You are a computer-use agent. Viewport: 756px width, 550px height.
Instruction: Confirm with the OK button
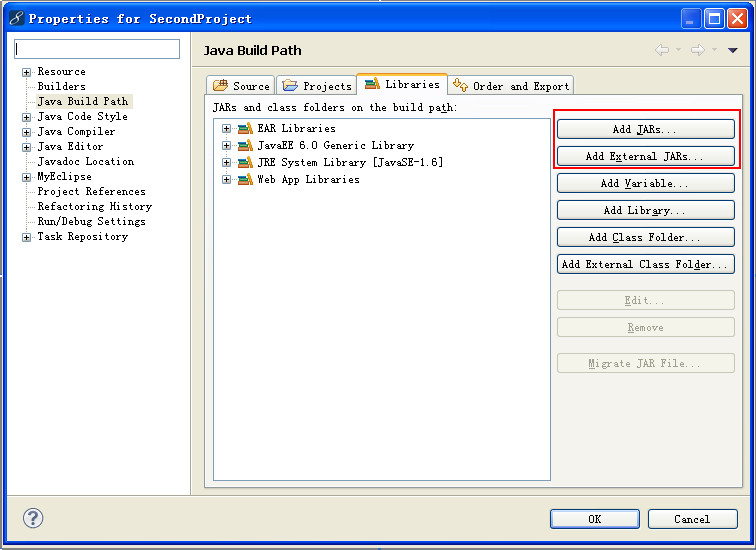tap(594, 519)
